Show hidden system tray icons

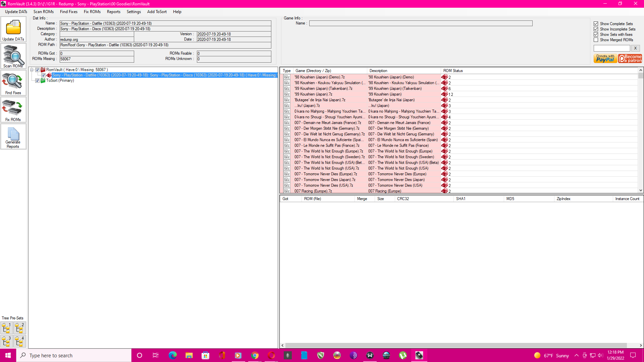(x=577, y=355)
